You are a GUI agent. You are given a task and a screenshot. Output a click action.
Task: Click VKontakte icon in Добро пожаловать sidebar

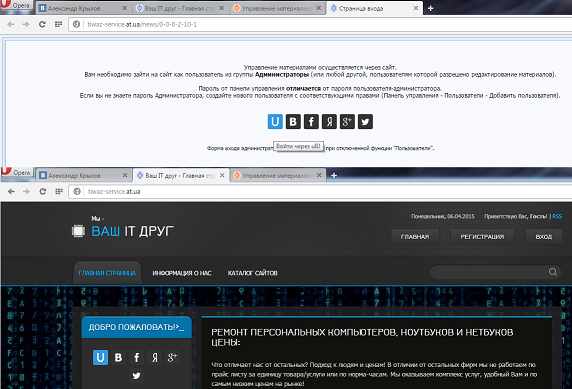(118, 357)
